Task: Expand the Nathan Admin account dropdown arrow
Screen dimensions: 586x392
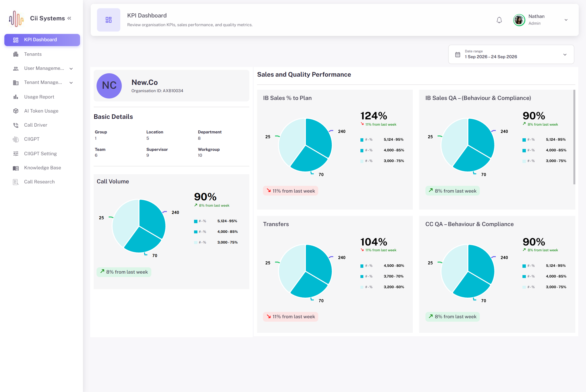Action: coord(566,20)
